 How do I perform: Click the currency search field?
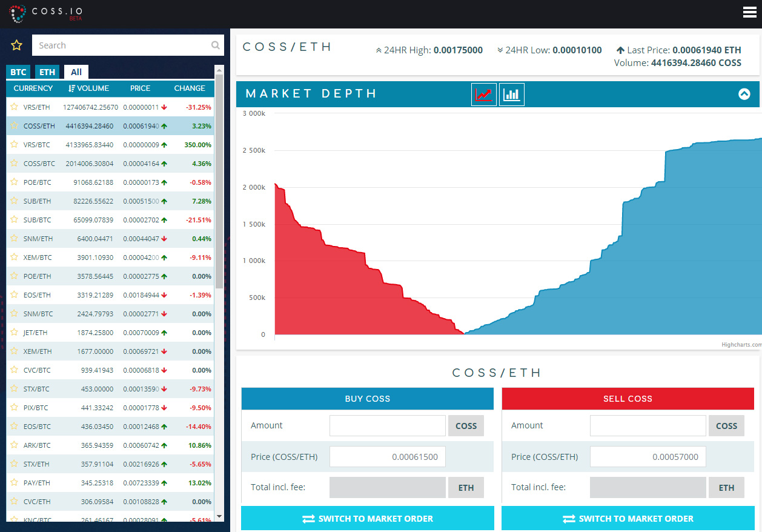(x=128, y=45)
